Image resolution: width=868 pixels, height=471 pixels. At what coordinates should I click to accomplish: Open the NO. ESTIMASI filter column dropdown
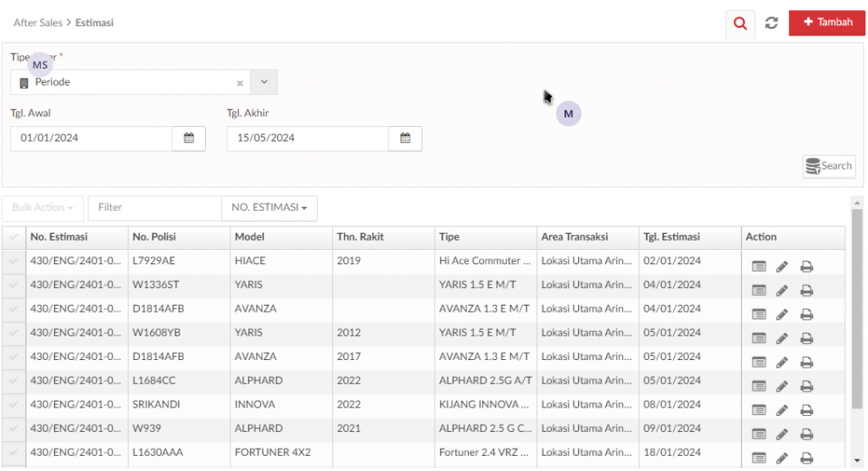(x=270, y=208)
